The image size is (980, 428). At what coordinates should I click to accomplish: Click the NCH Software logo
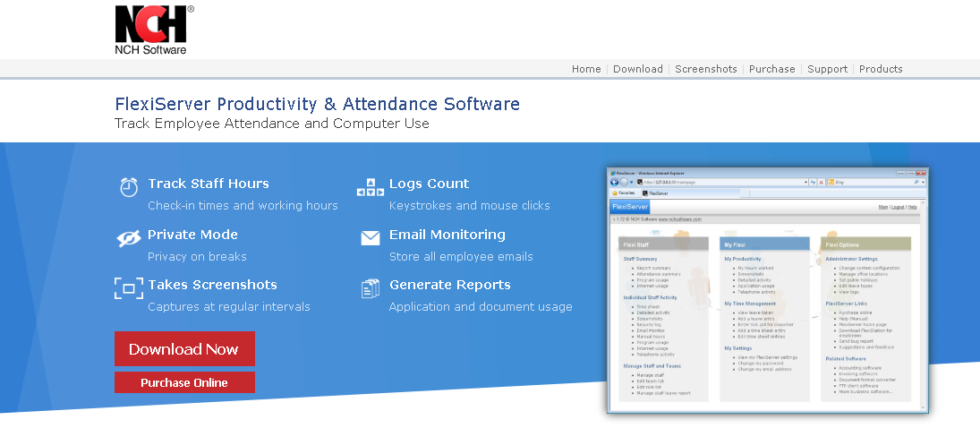click(154, 30)
